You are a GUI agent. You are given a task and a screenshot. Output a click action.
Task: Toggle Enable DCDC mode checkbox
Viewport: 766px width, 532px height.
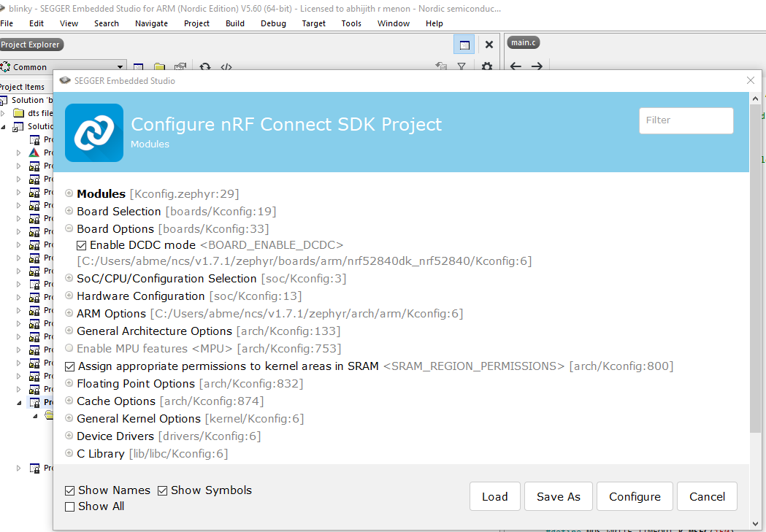(82, 245)
